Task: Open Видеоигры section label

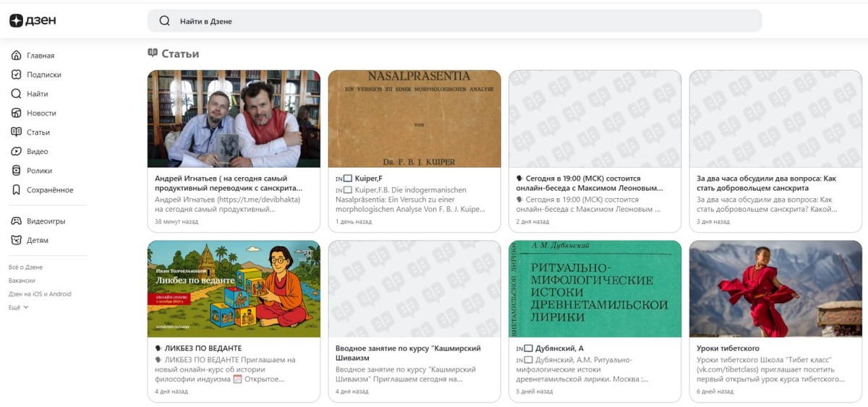Action: click(46, 221)
